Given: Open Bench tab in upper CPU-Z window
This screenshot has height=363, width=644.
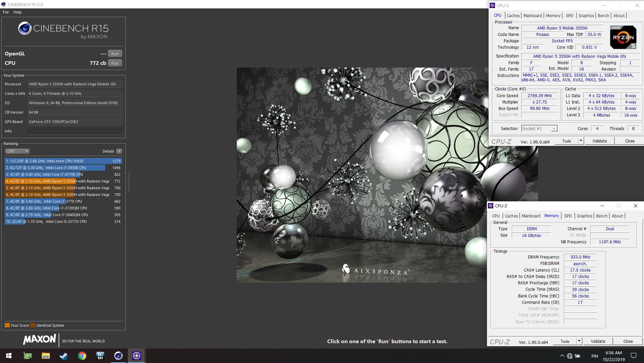Looking at the screenshot, I should click(x=603, y=16).
